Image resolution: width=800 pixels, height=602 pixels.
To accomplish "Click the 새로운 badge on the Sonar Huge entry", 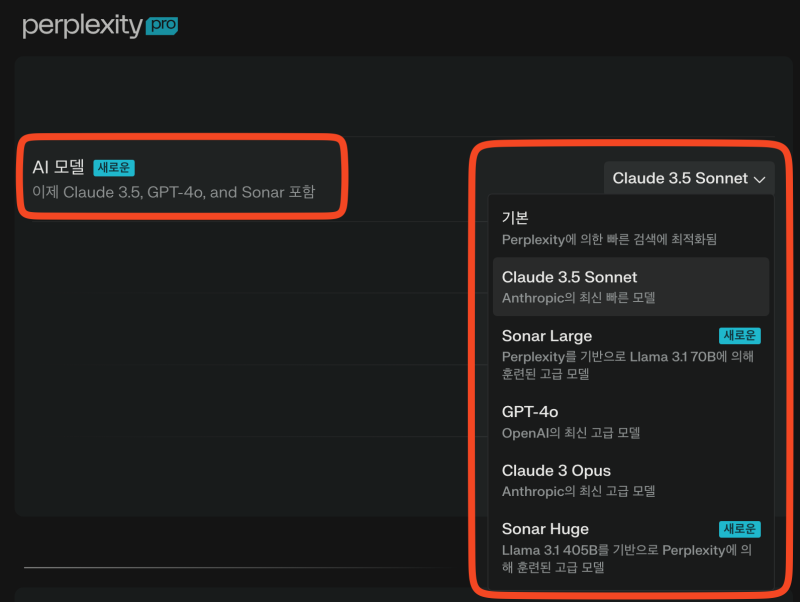I will pos(740,528).
